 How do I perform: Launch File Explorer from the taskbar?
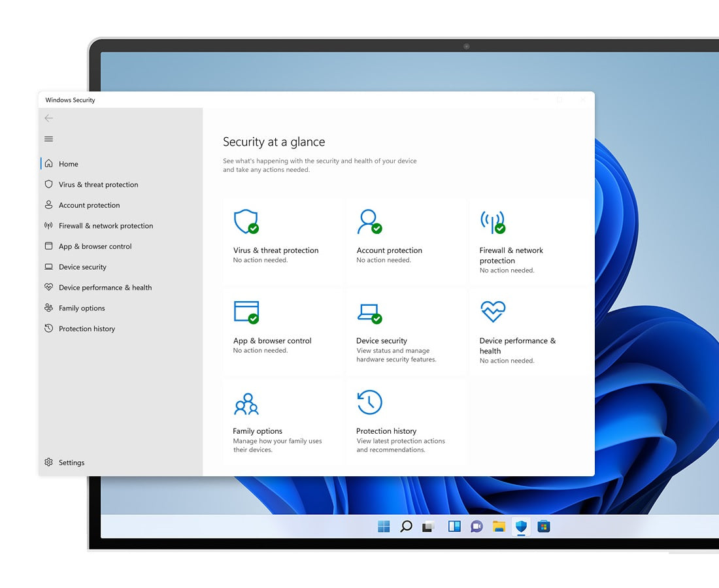(x=499, y=527)
